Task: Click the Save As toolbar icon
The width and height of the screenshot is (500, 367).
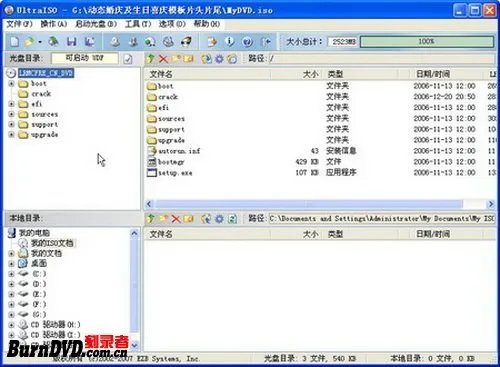Action: (89, 42)
